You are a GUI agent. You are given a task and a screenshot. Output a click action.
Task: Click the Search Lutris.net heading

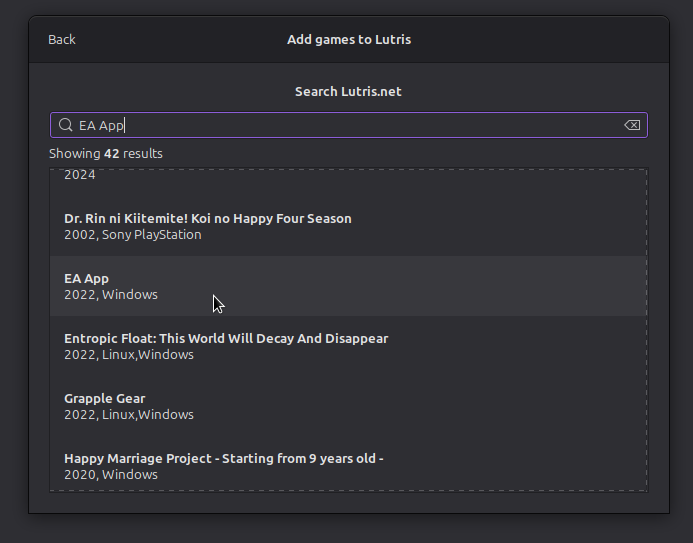348,92
